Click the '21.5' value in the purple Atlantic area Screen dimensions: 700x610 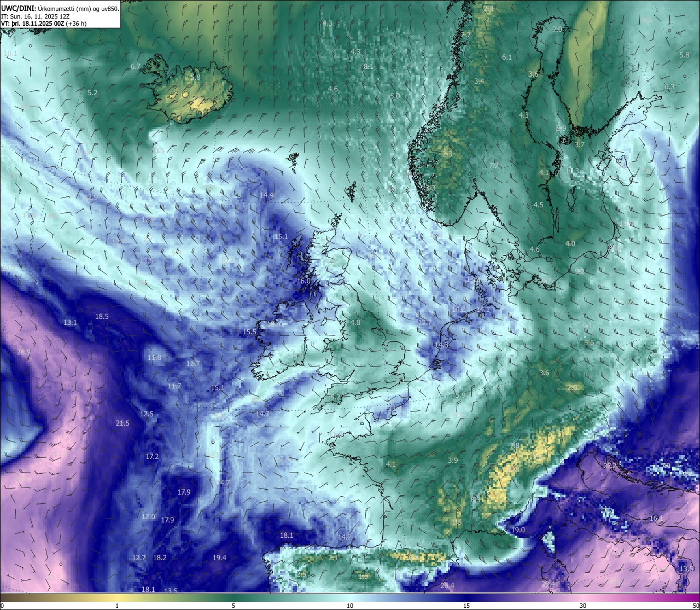tap(122, 423)
